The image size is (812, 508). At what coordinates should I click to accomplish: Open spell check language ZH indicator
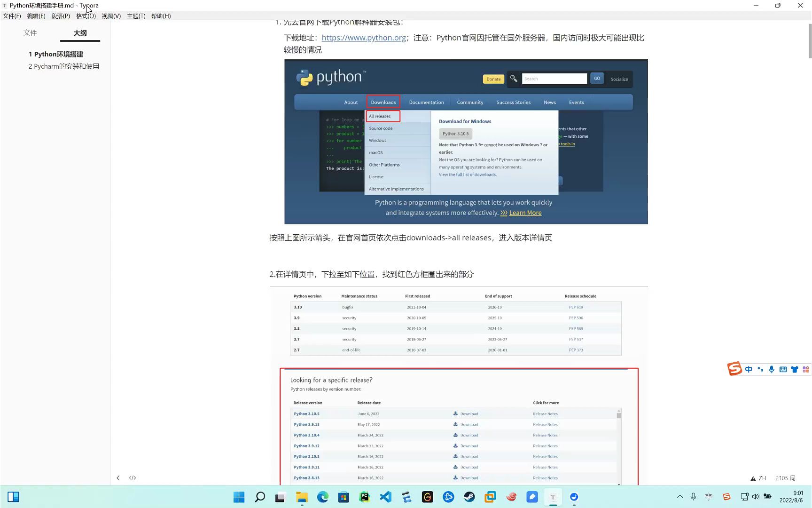[758, 478]
